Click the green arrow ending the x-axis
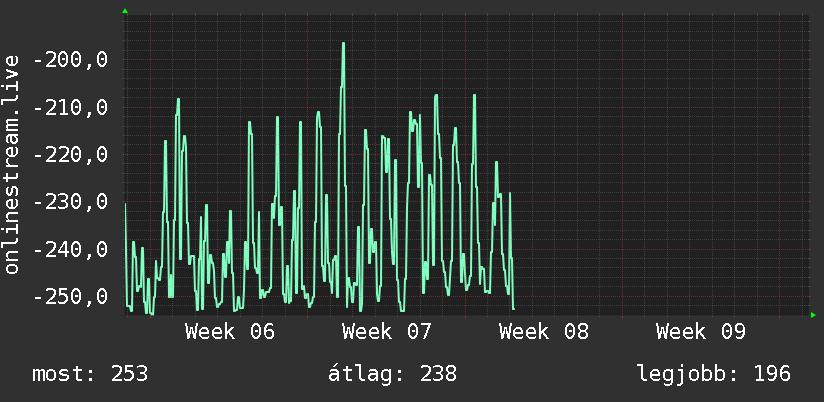 point(813,315)
